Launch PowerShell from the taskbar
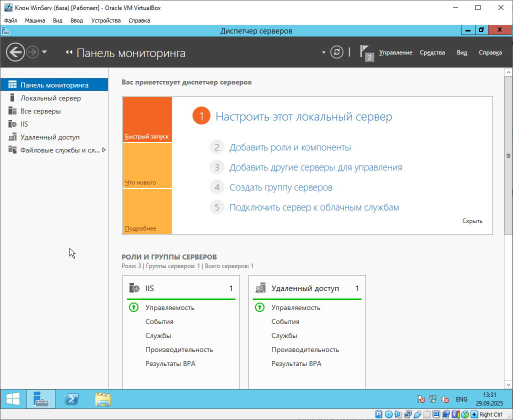The width and height of the screenshot is (513, 420). (x=71, y=399)
